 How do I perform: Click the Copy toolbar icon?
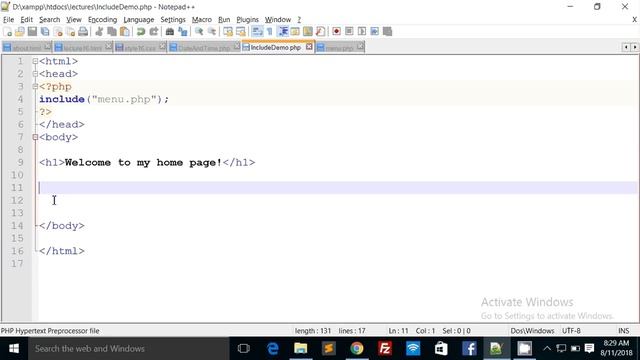pos(111,31)
